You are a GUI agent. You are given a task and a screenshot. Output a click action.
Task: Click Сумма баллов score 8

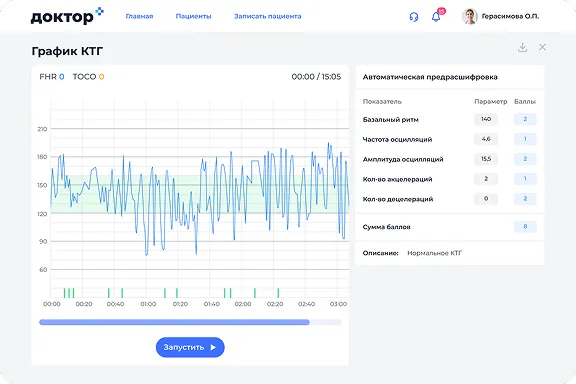click(x=525, y=226)
